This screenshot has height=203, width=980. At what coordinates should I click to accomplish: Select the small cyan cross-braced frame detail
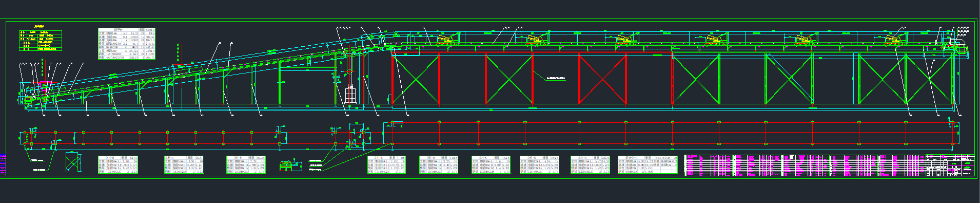(x=73, y=162)
